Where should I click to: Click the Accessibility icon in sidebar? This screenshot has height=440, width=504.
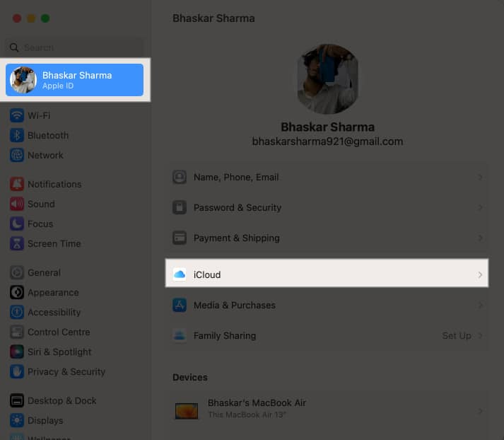[17, 312]
